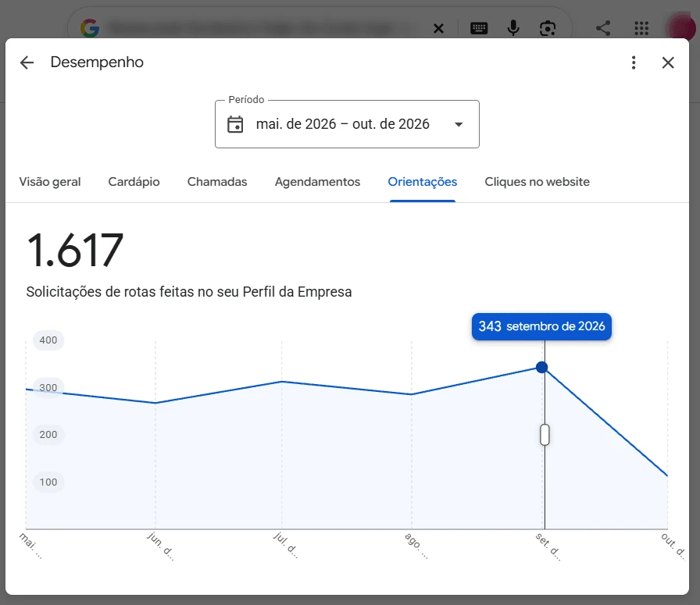
Task: Click the ago. x-axis label
Action: tap(416, 545)
